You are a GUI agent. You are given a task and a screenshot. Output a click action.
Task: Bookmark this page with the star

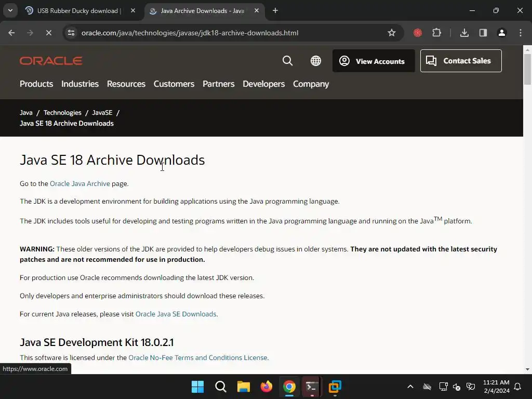pyautogui.click(x=392, y=33)
